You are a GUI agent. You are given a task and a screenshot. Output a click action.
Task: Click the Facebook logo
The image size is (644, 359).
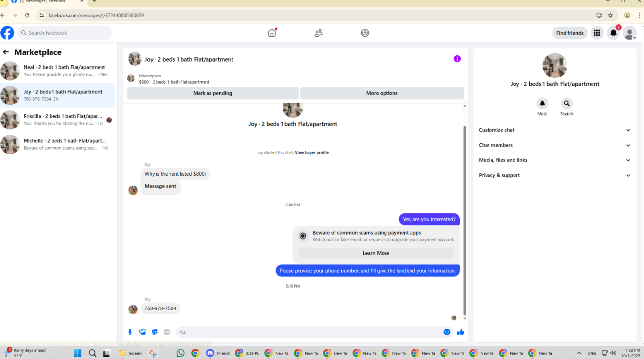[x=7, y=33]
